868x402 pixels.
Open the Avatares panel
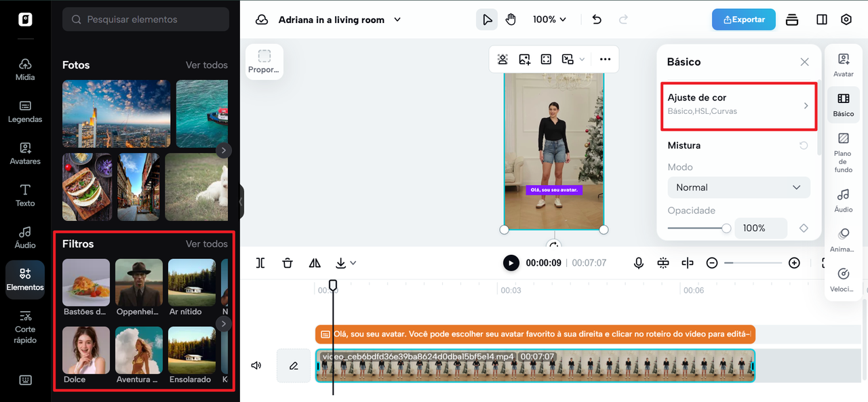pyautogui.click(x=25, y=153)
